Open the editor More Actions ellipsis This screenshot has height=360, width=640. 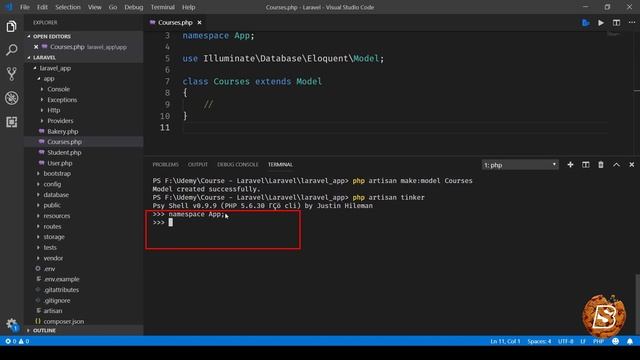point(631,23)
